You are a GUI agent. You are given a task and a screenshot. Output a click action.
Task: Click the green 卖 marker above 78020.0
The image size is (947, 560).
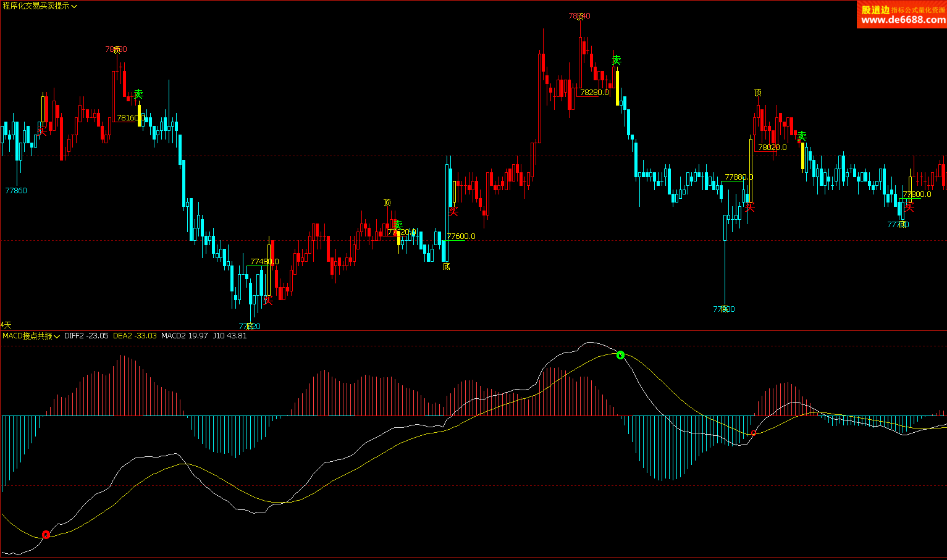click(x=801, y=136)
